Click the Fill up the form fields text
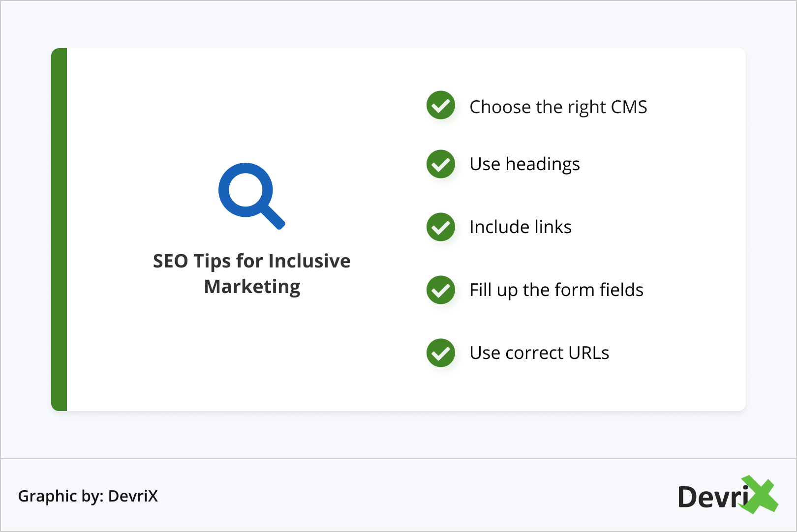Image resolution: width=797 pixels, height=532 pixels. point(556,290)
